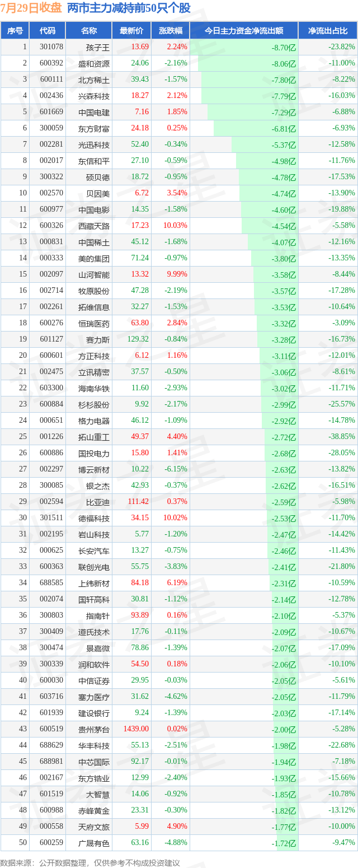
Task: Select stock name 兴森科技
Action: point(94,96)
